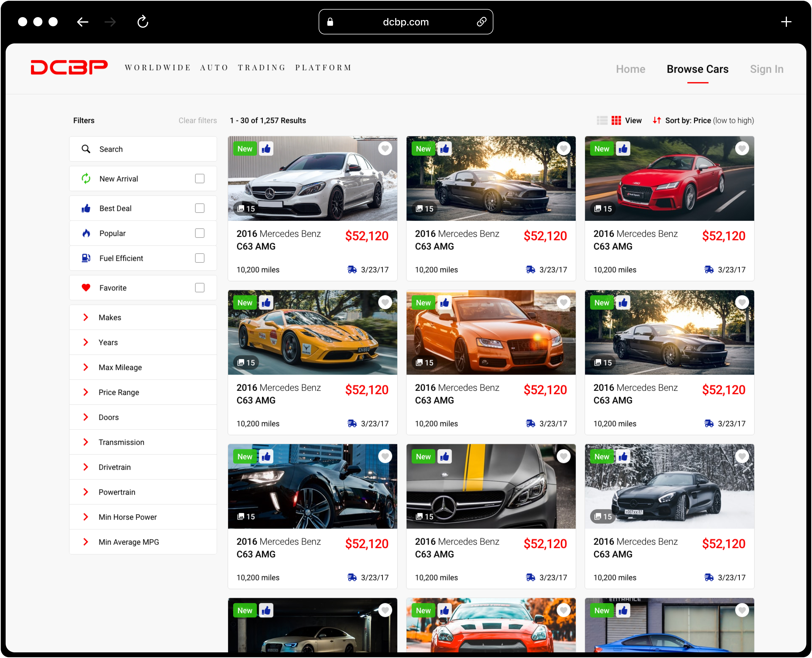Select the red grid view icon
Image resolution: width=812 pixels, height=658 pixels.
click(x=616, y=121)
